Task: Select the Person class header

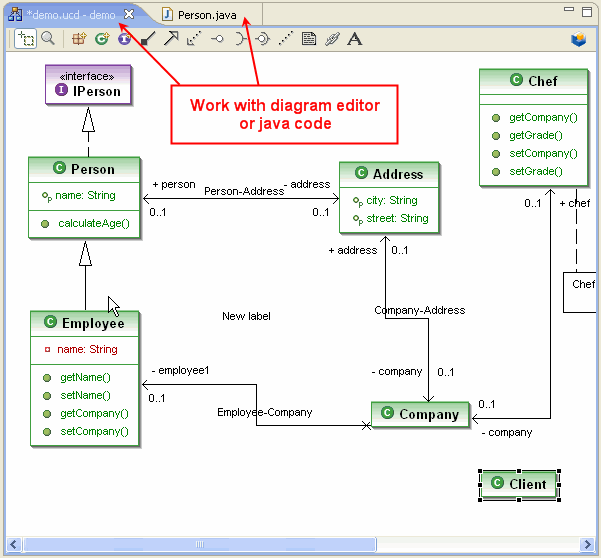Action: point(84,169)
